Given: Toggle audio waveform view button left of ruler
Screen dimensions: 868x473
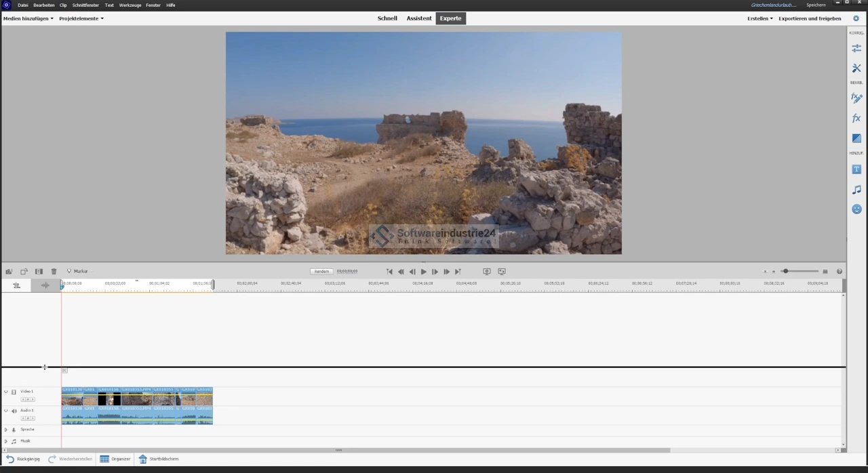Looking at the screenshot, I should click(x=45, y=285).
